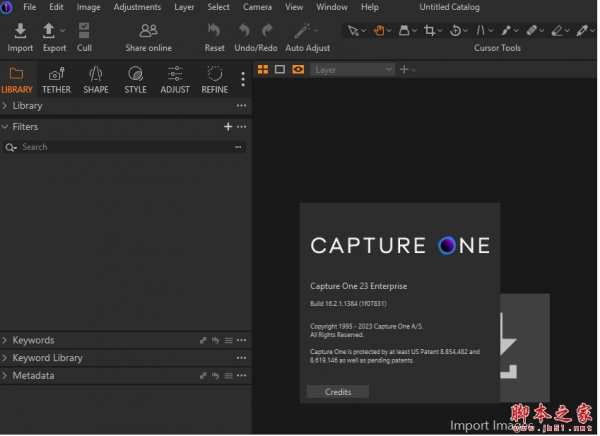
Task: Switch to the REFINE tool tab
Action: pyautogui.click(x=215, y=80)
